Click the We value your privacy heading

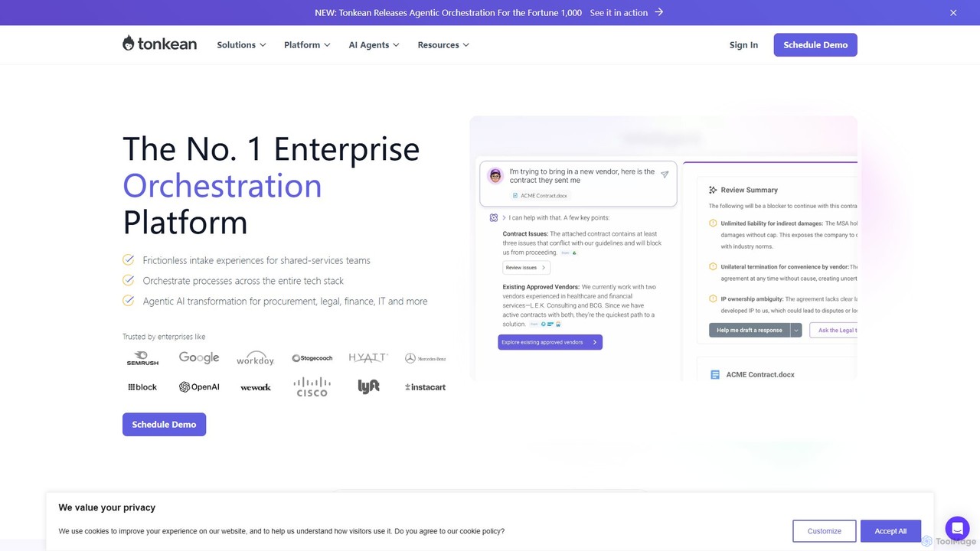click(107, 507)
